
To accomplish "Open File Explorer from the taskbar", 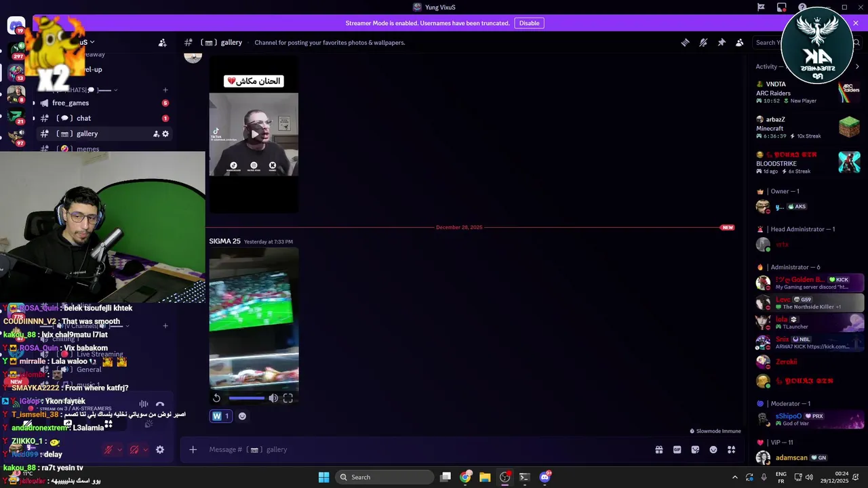I will (485, 477).
